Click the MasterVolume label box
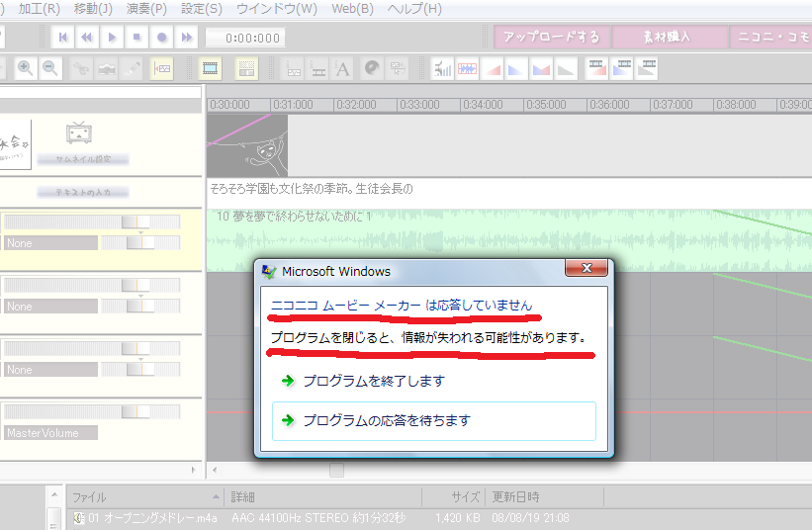The width and height of the screenshot is (812, 530). [x=50, y=433]
